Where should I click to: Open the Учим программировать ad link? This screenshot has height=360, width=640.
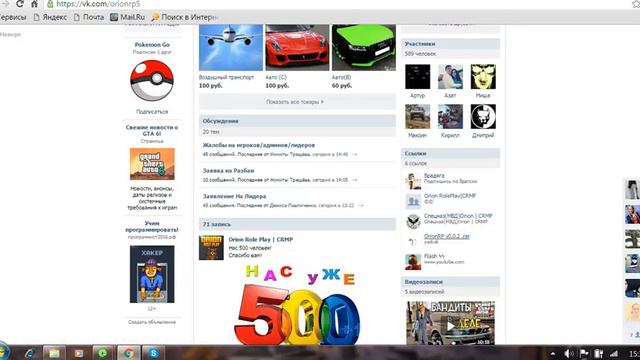tap(152, 226)
